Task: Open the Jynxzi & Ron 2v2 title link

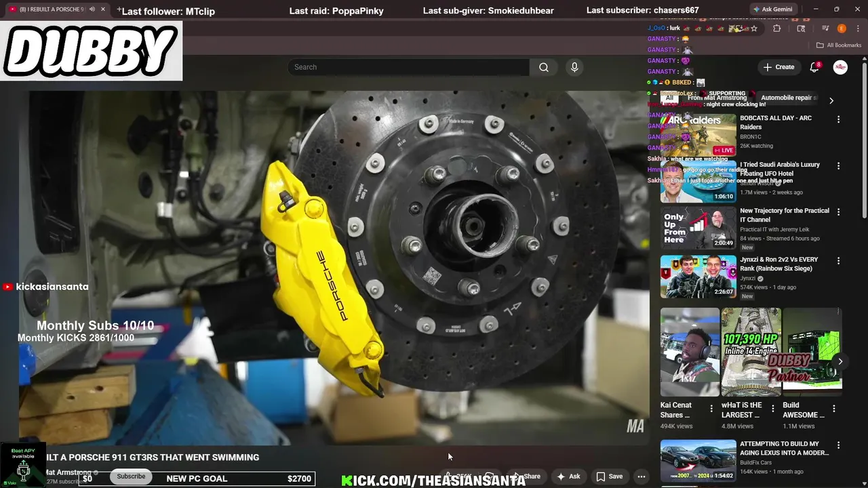Action: 778,264
